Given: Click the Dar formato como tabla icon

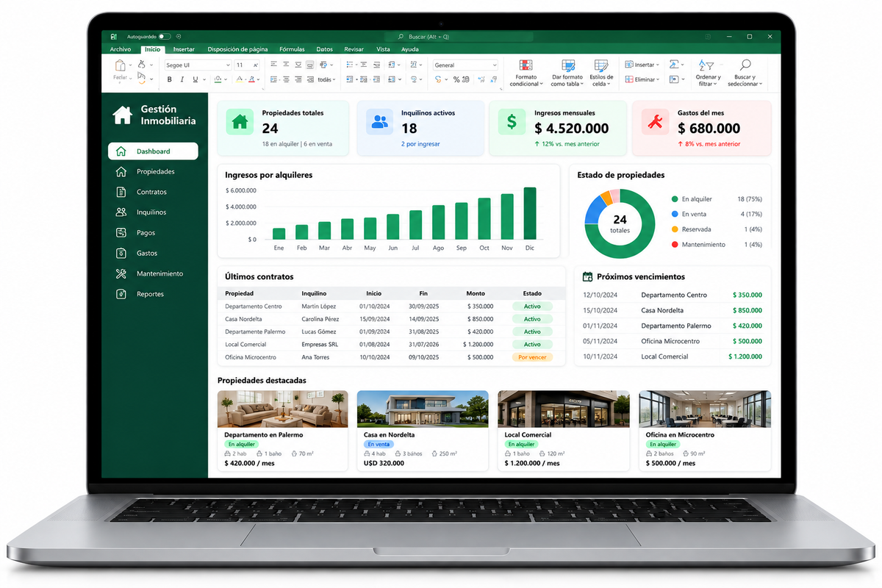Looking at the screenshot, I should point(567,66).
